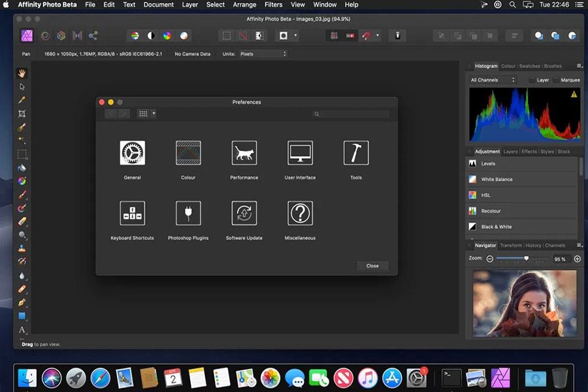The height and width of the screenshot is (392, 588).
Task: Open Preferences show-all grid dropdown
Action: (x=154, y=113)
